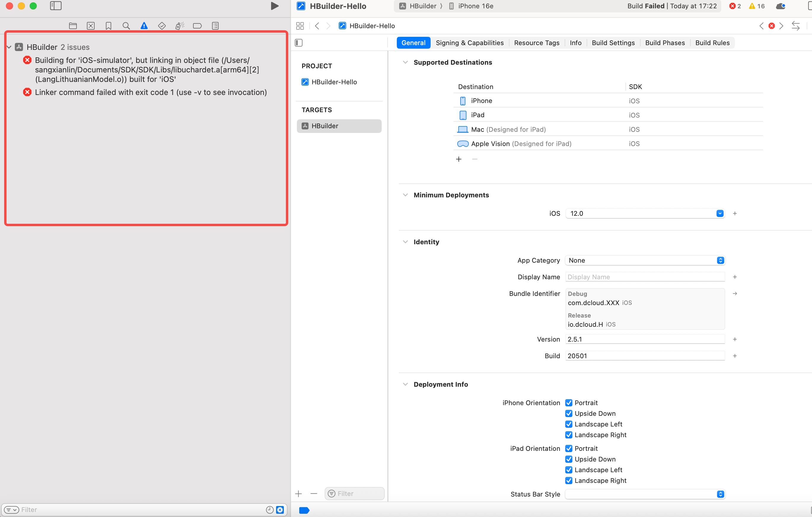Image resolution: width=812 pixels, height=517 pixels.
Task: Open the Breakpoint navigator icon
Action: [197, 26]
